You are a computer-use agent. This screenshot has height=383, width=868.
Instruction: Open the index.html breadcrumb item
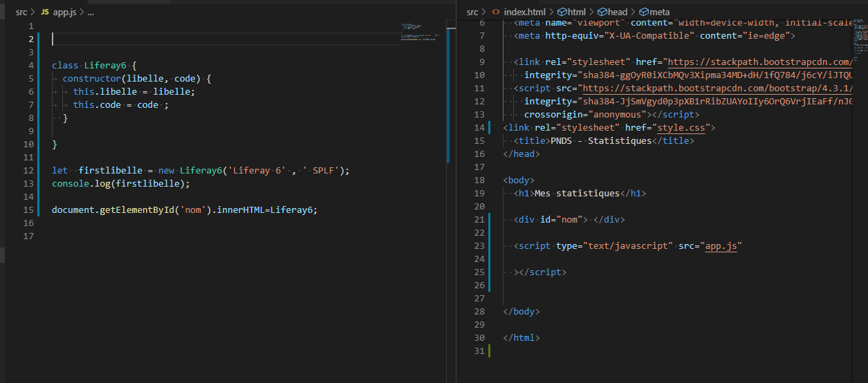524,12
